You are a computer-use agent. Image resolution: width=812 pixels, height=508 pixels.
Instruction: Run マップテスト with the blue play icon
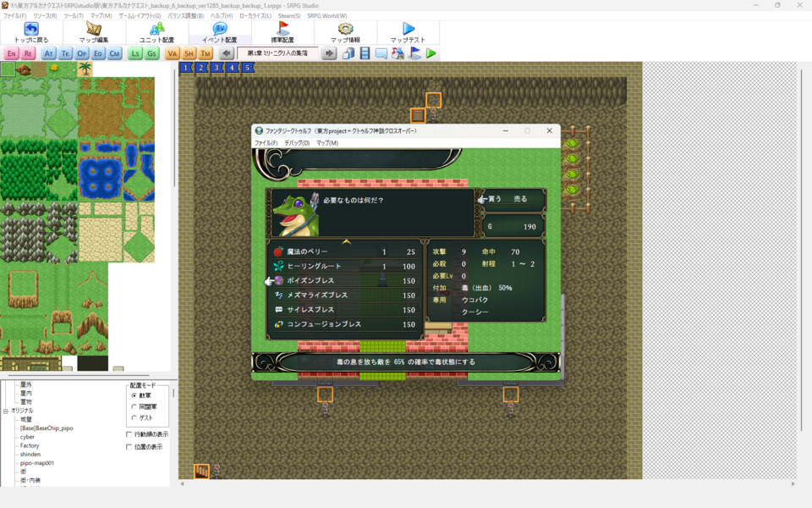(409, 32)
